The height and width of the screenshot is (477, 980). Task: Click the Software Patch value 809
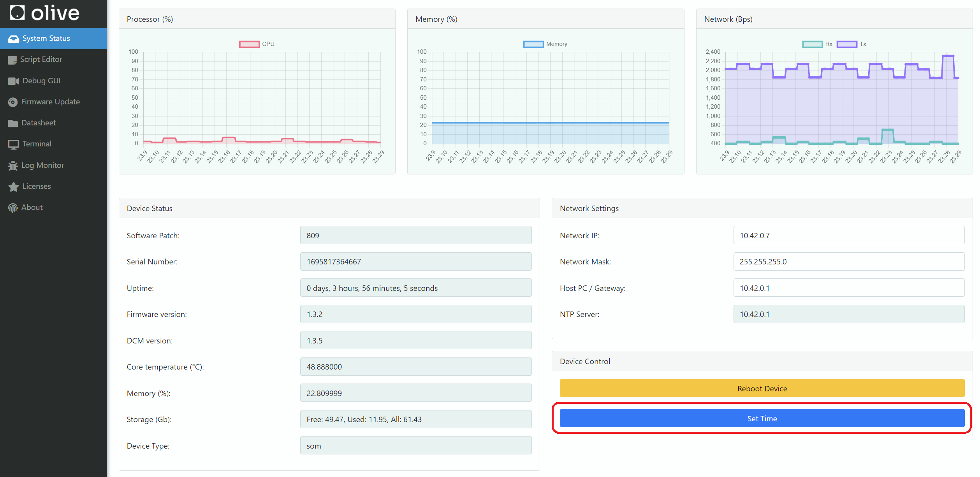(416, 235)
